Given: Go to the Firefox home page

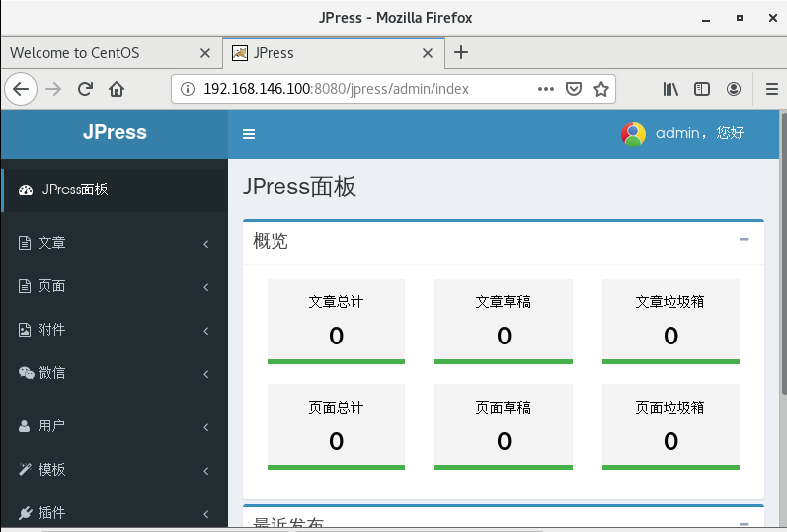Looking at the screenshot, I should 117,89.
